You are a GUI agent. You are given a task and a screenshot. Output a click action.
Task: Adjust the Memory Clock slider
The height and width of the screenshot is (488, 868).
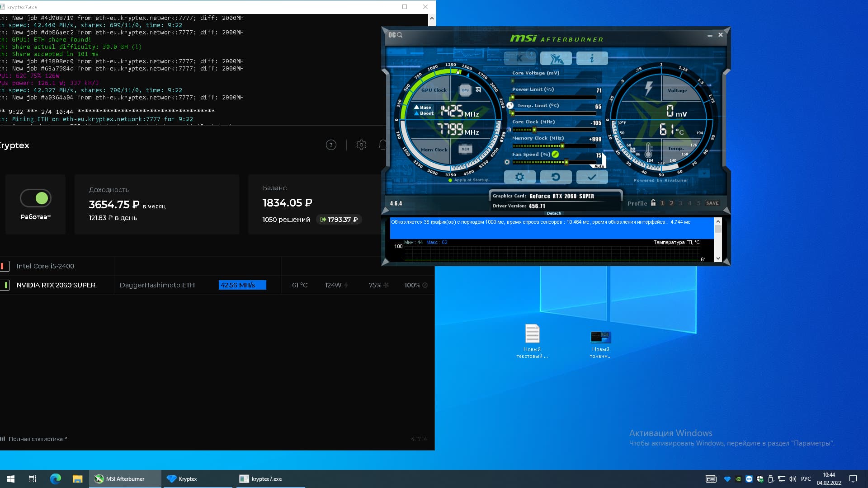(554, 146)
